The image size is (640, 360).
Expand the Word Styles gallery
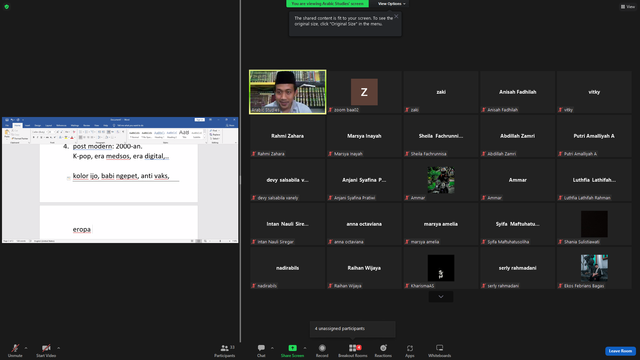coord(204,138)
